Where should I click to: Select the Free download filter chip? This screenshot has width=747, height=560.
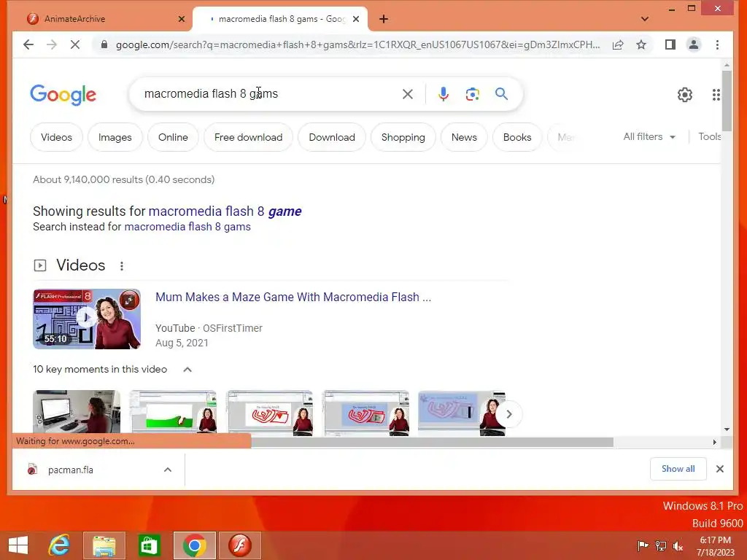(x=248, y=137)
